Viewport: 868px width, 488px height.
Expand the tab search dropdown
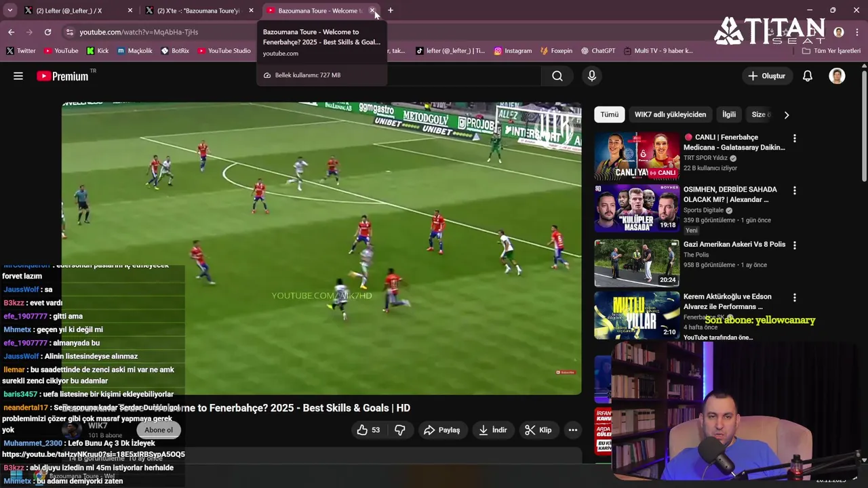click(x=9, y=10)
